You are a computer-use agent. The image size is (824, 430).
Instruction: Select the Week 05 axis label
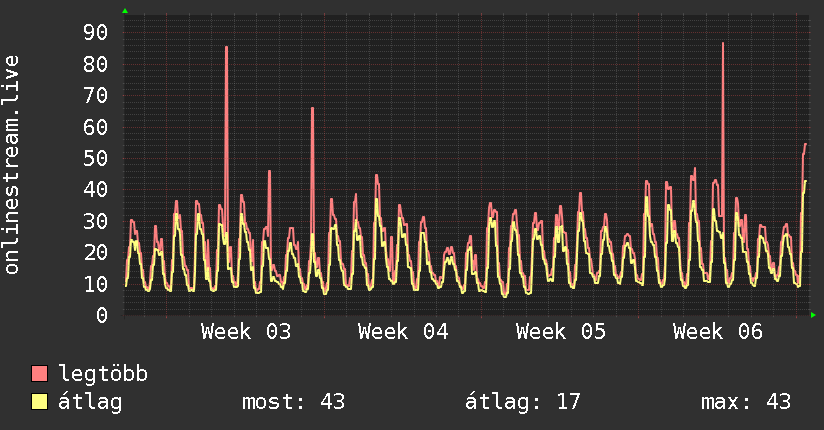point(561,332)
